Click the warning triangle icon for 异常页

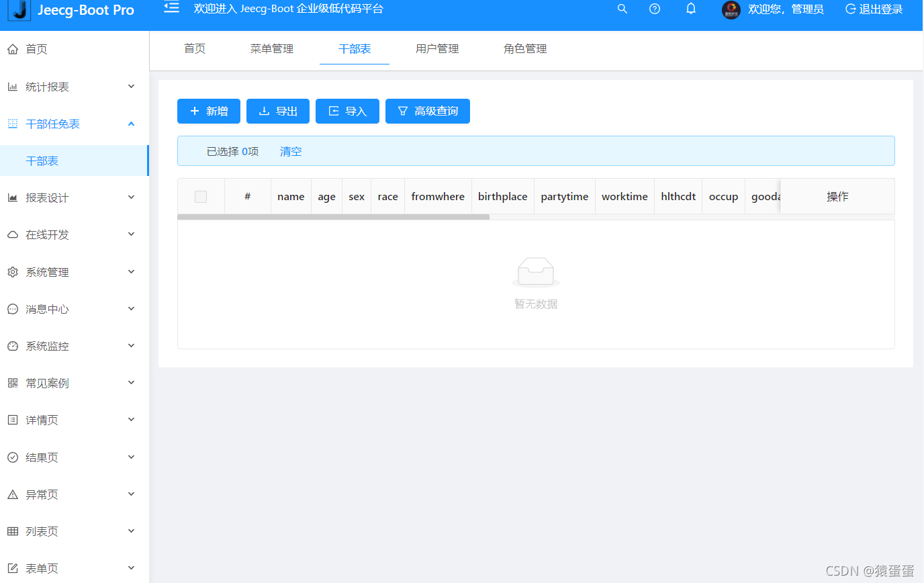pos(12,494)
